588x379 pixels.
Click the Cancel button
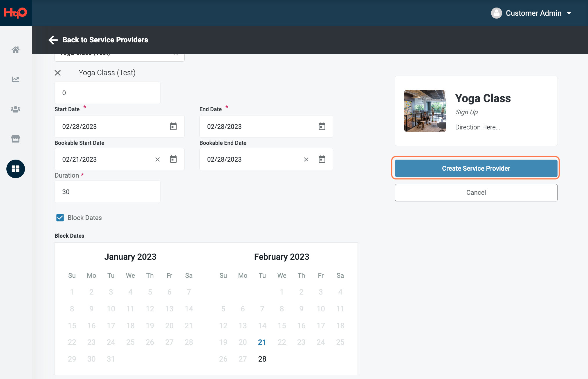click(476, 192)
